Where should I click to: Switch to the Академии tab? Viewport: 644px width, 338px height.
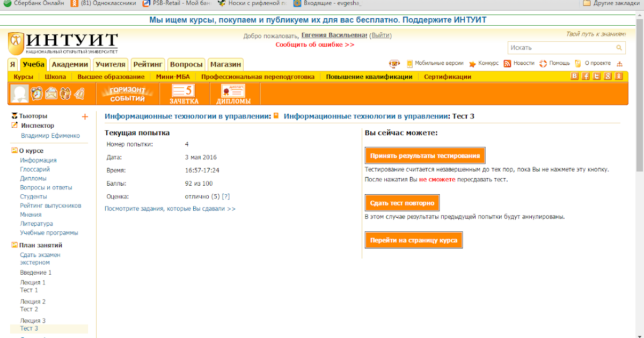[x=70, y=64]
